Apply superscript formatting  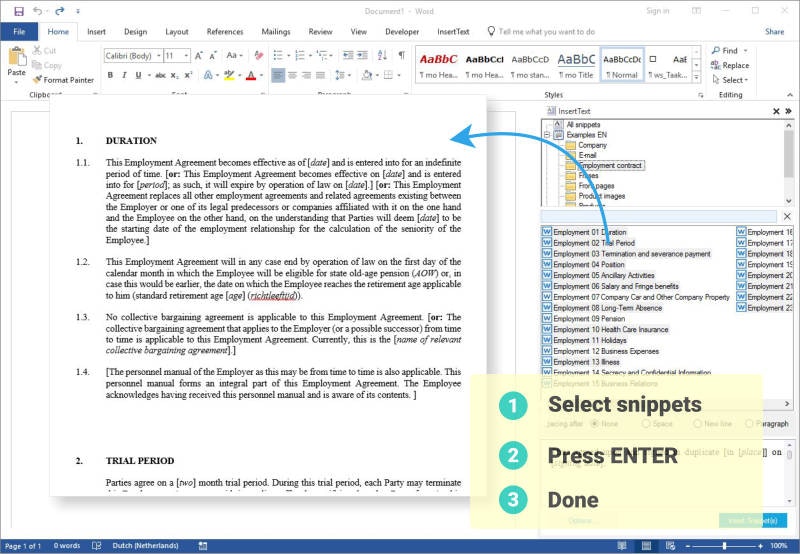click(x=188, y=75)
